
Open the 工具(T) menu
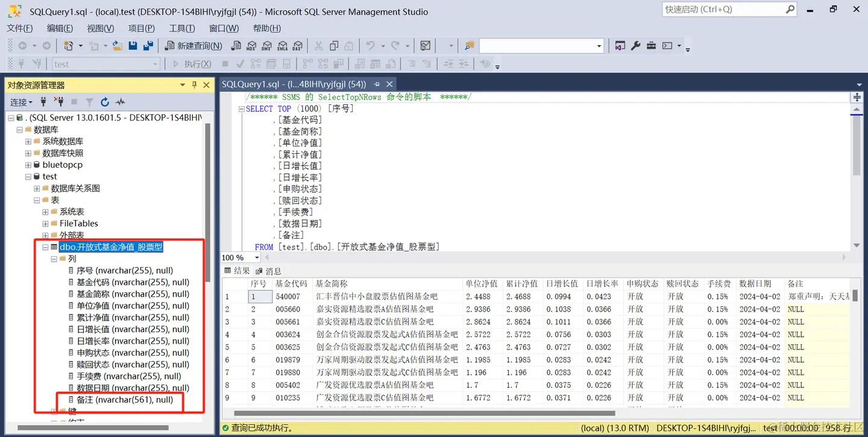click(x=182, y=28)
